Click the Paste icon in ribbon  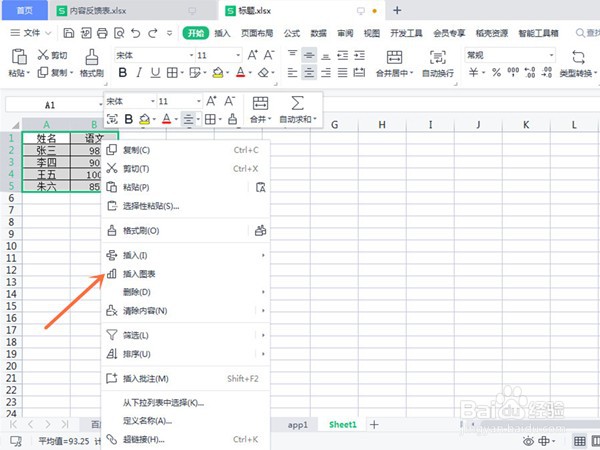[19, 56]
